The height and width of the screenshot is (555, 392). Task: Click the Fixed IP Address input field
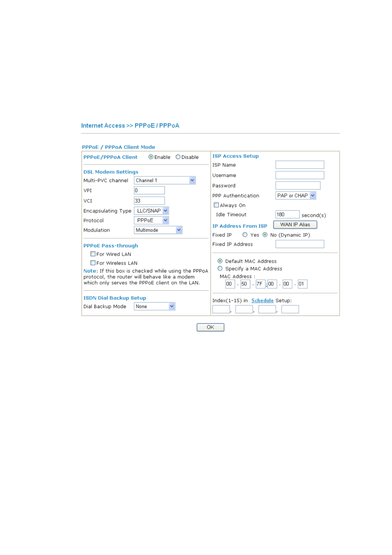(x=300, y=244)
